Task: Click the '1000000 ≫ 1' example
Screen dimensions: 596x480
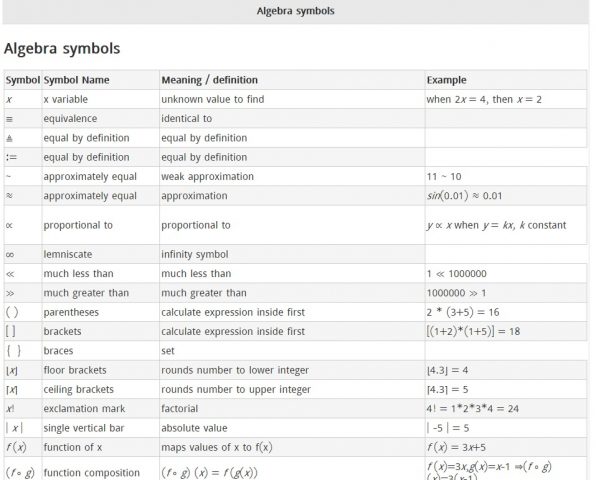Action: click(456, 293)
